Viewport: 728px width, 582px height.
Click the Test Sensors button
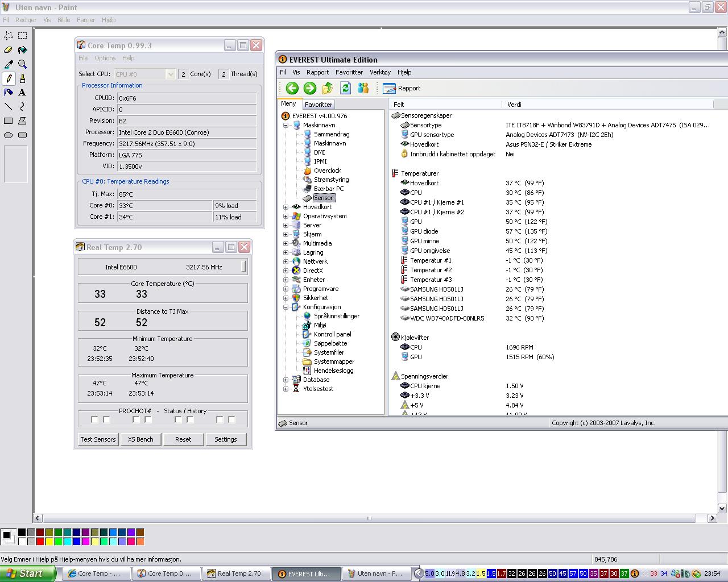(x=98, y=439)
